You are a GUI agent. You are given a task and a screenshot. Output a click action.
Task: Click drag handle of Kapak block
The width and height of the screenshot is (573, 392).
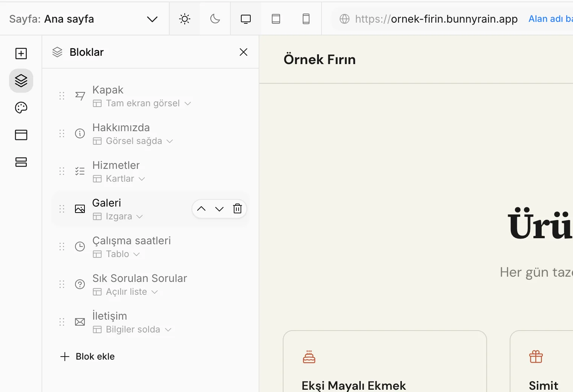pos(62,96)
